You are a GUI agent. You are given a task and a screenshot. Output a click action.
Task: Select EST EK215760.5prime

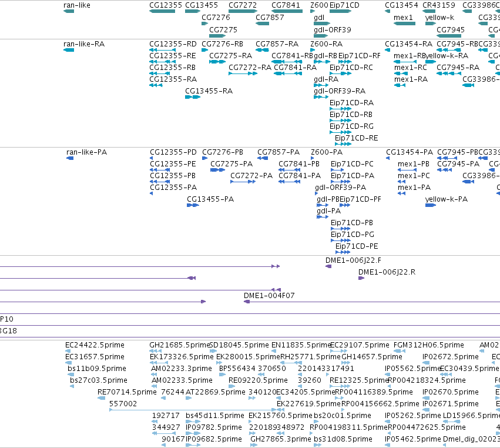point(280,416)
